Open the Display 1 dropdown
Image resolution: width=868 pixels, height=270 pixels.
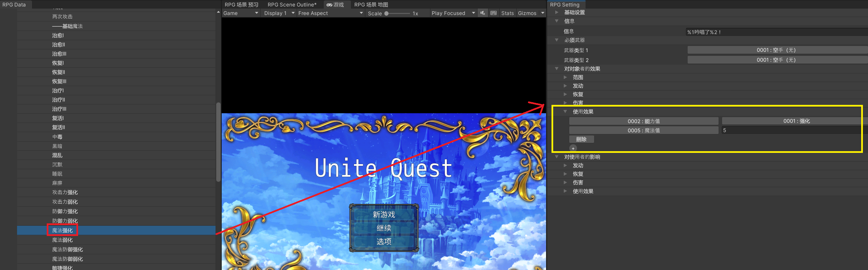pos(279,13)
